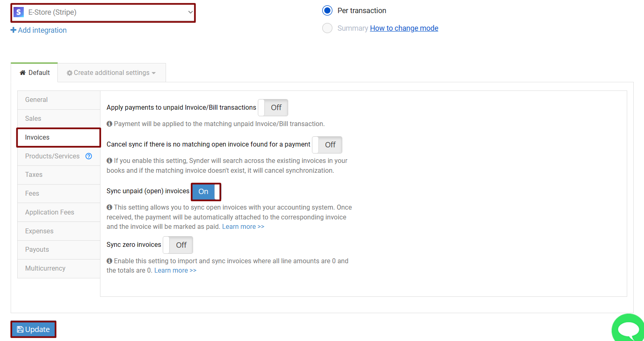Image resolution: width=644 pixels, height=341 pixels.
Task: Click info icon beside 'Payment will be applied'
Action: coord(109,124)
